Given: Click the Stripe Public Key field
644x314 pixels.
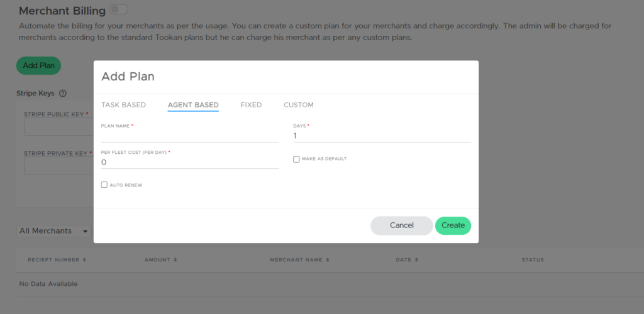Looking at the screenshot, I should click(58, 127).
